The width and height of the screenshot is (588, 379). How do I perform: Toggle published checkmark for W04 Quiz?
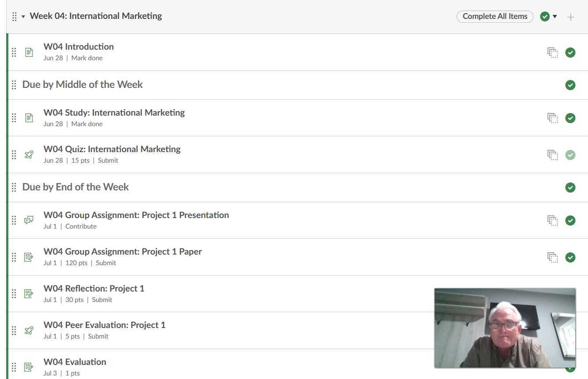point(570,155)
